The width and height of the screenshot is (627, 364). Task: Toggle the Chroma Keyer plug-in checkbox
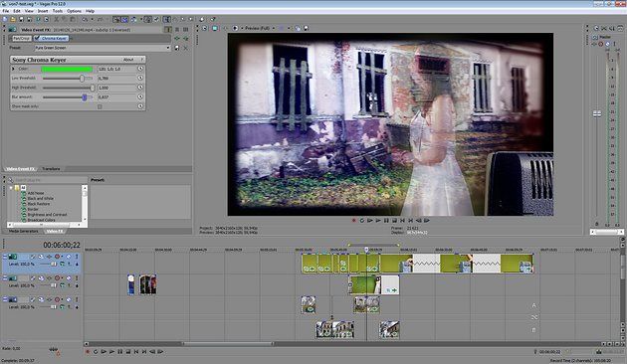tap(37, 39)
